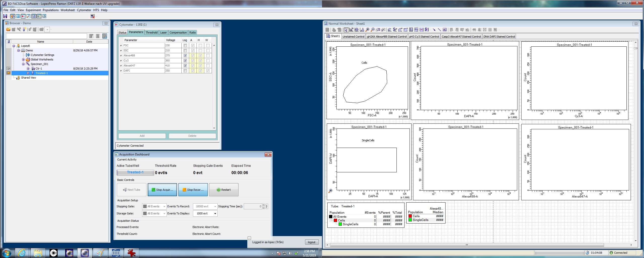Click the Save icon in main toolbar

5,16
